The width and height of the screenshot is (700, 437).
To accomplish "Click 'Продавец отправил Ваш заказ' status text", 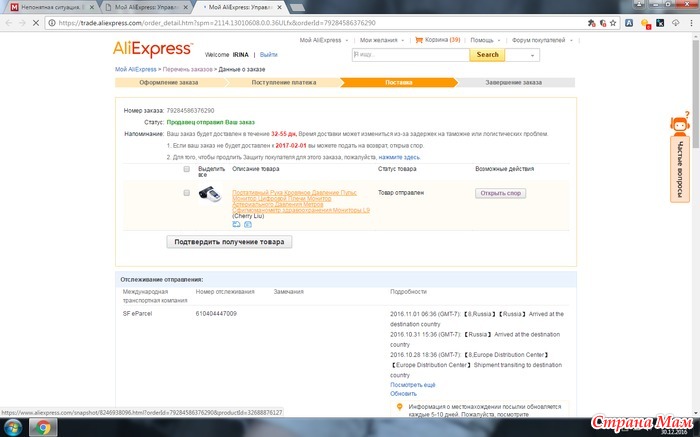I will (211, 122).
